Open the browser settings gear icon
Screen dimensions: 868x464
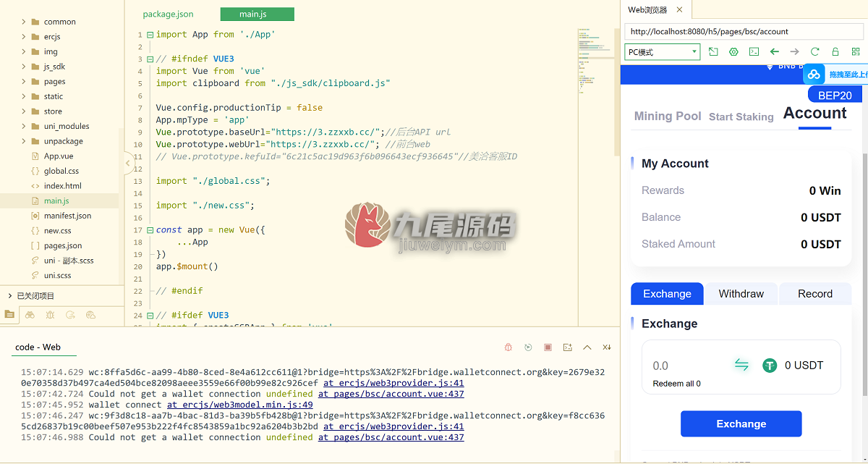pyautogui.click(x=733, y=52)
